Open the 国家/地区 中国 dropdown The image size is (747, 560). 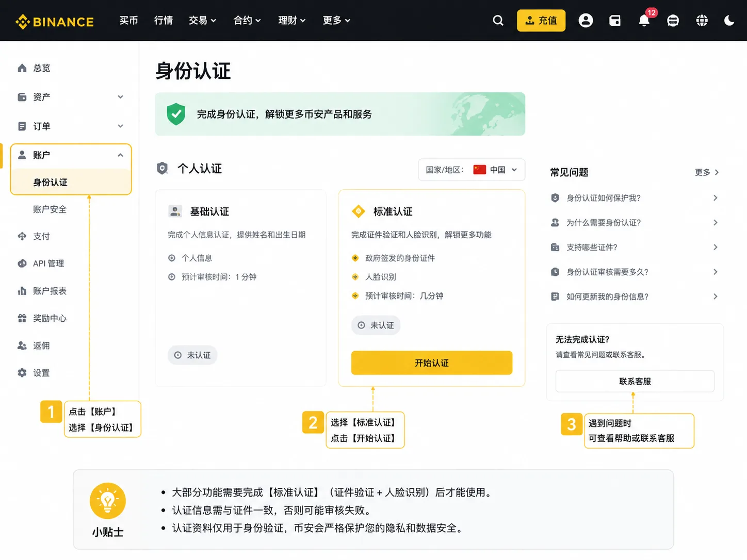pyautogui.click(x=472, y=170)
